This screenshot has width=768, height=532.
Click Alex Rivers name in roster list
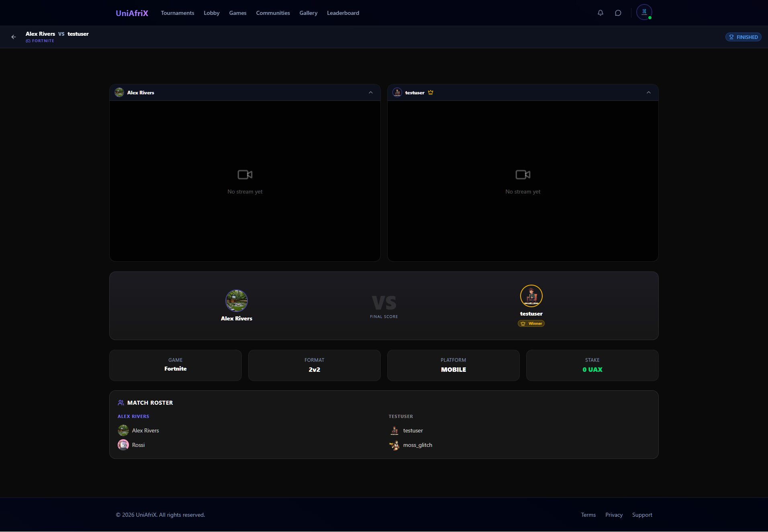[x=145, y=430]
